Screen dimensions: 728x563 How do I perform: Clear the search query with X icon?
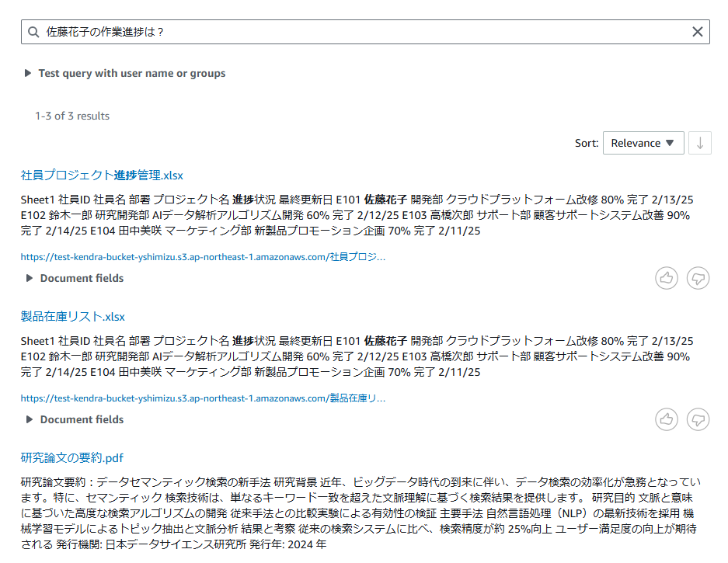coord(698,32)
